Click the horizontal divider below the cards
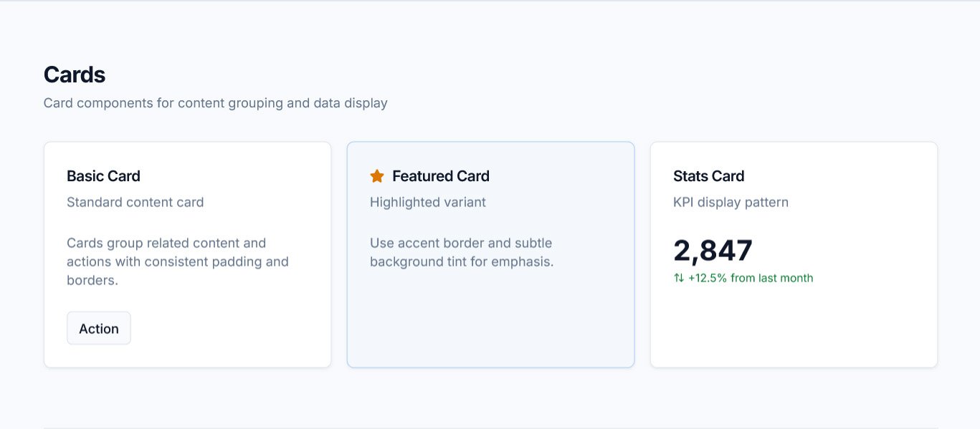Screen dimensions: 980x429 490,428
